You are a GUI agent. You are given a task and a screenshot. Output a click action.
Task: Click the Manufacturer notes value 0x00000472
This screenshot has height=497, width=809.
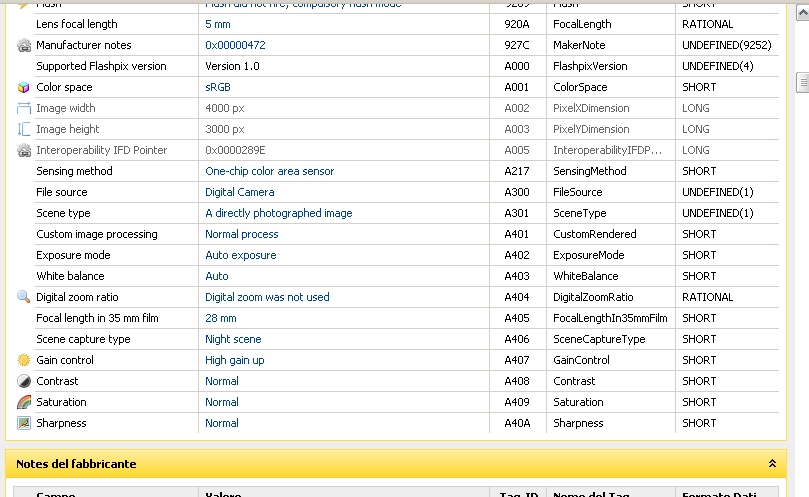tap(235, 45)
